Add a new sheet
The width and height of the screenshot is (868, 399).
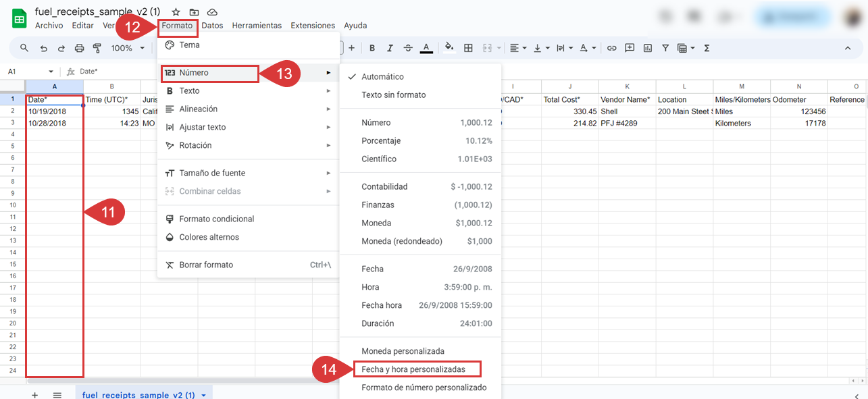click(x=35, y=394)
